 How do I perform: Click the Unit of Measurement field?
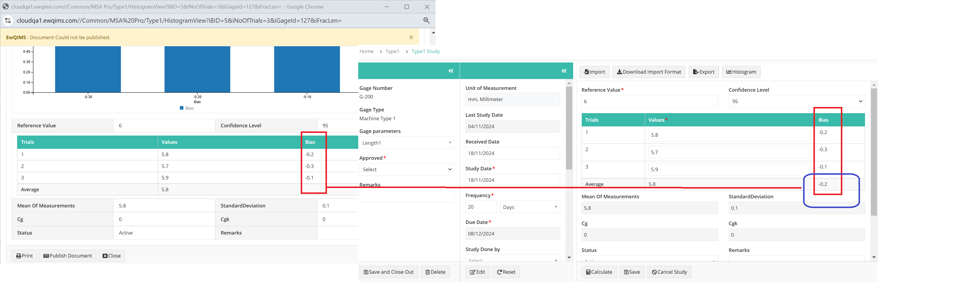512,99
